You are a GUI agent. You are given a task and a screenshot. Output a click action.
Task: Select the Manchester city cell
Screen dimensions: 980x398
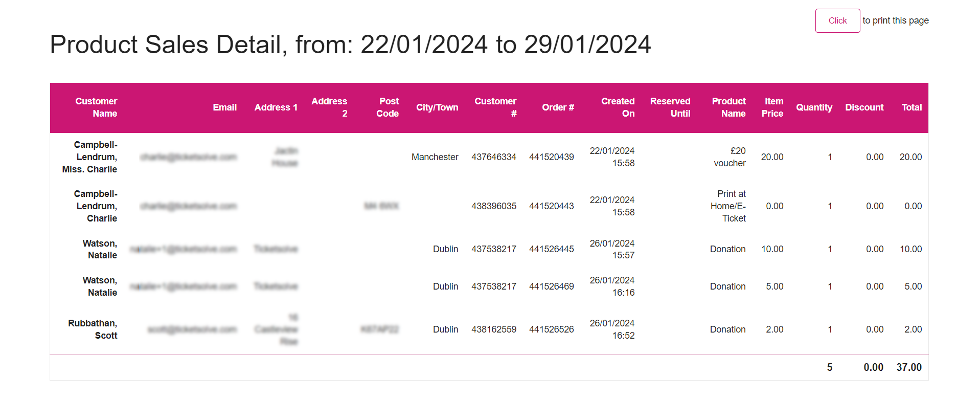pyautogui.click(x=435, y=157)
